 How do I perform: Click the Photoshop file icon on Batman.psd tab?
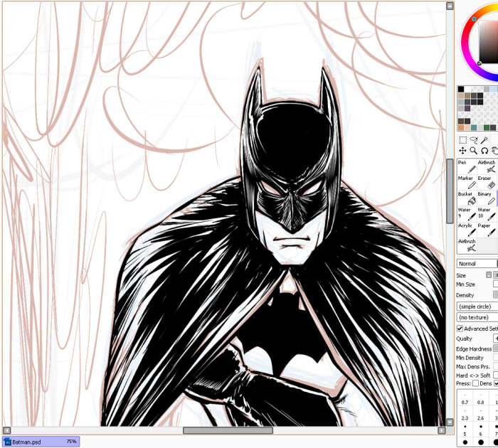pyautogui.click(x=7, y=442)
